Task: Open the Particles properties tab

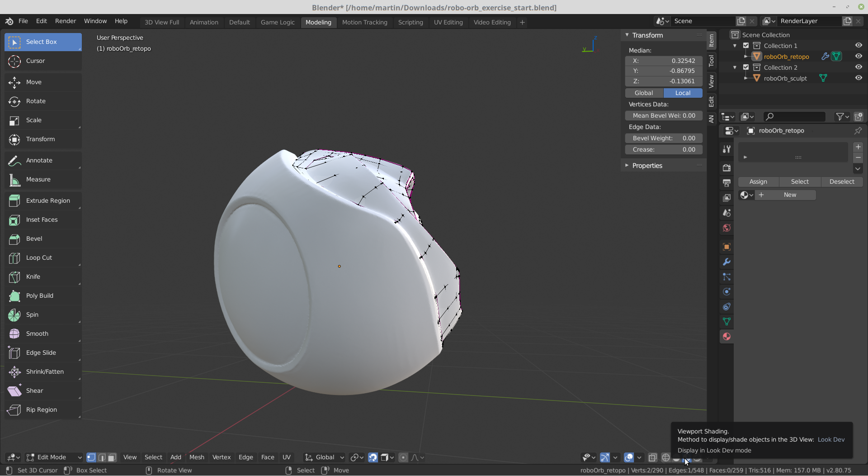Action: coord(726,277)
